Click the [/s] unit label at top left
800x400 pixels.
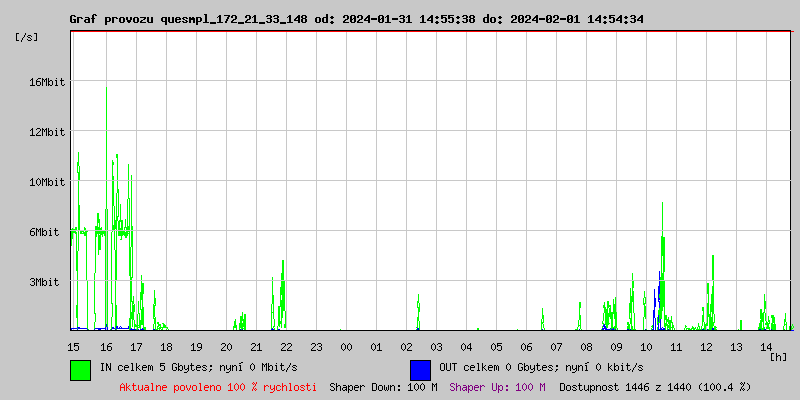click(27, 37)
